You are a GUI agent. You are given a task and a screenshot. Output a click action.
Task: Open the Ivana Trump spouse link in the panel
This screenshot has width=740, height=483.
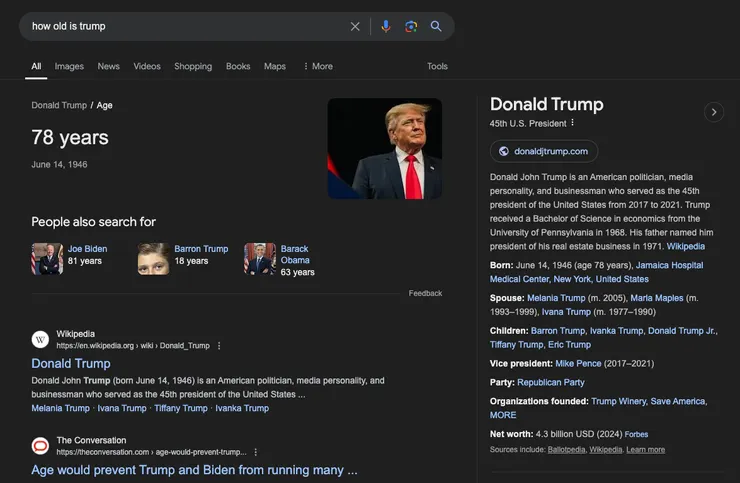566,312
